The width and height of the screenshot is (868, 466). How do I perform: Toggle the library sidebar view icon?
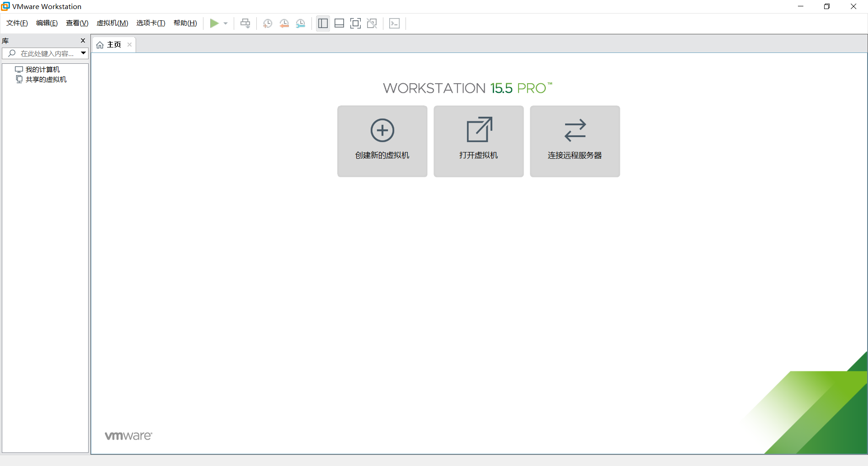pyautogui.click(x=323, y=24)
